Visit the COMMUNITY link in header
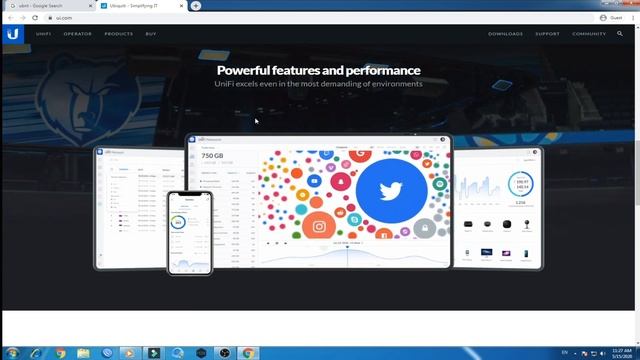 click(x=589, y=34)
